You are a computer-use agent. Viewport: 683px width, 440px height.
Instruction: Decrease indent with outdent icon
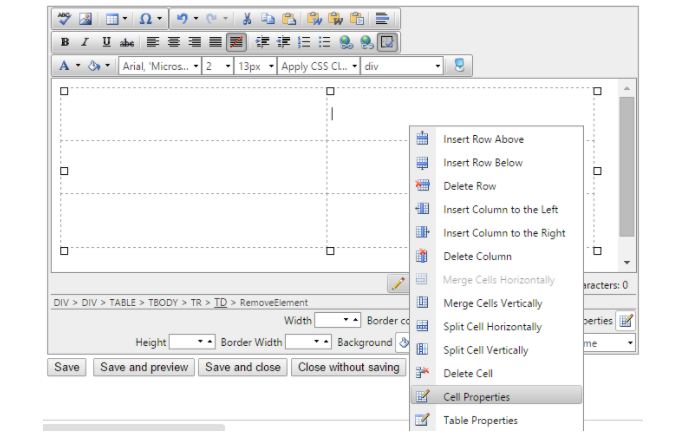pos(284,42)
